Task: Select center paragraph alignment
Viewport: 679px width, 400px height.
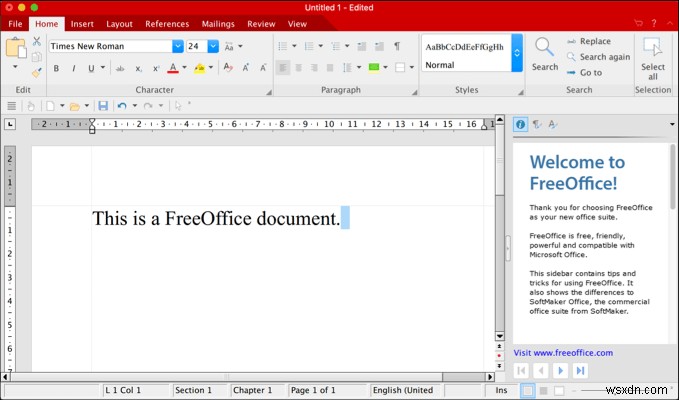Action: [298, 68]
